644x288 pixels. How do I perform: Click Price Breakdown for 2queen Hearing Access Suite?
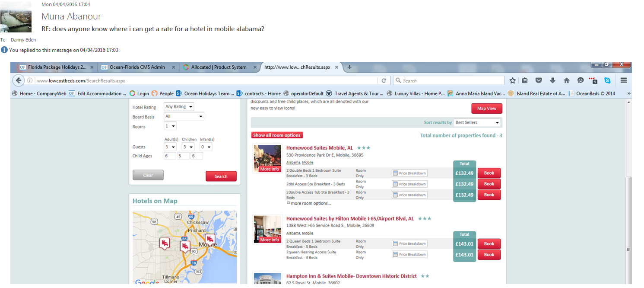pos(409,255)
